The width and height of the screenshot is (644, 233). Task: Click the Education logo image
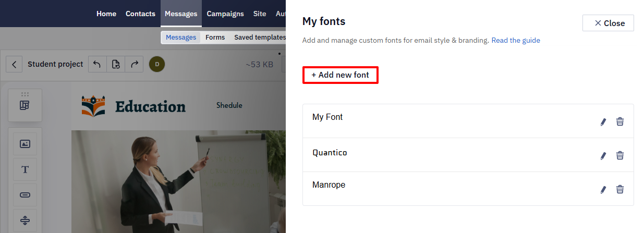tap(133, 106)
